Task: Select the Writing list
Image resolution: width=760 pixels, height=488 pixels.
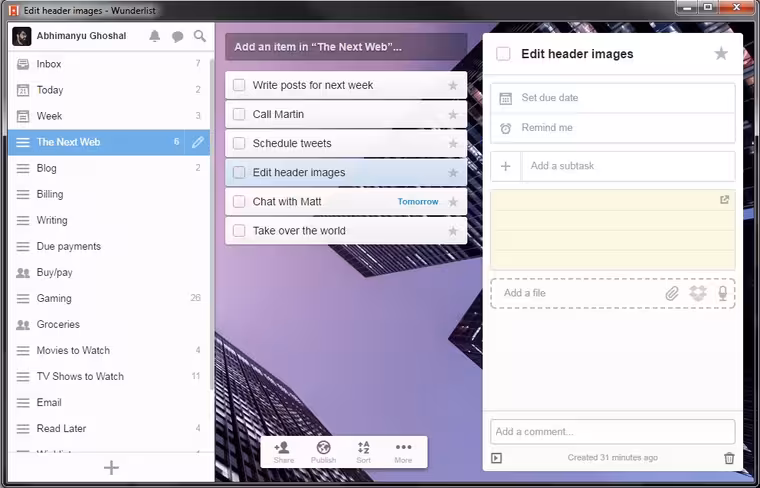Action: tap(109, 220)
